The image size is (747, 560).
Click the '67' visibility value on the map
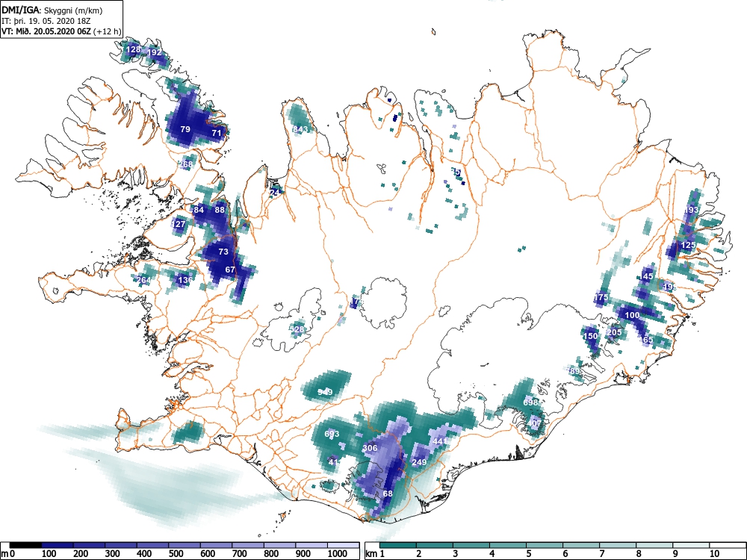[230, 269]
